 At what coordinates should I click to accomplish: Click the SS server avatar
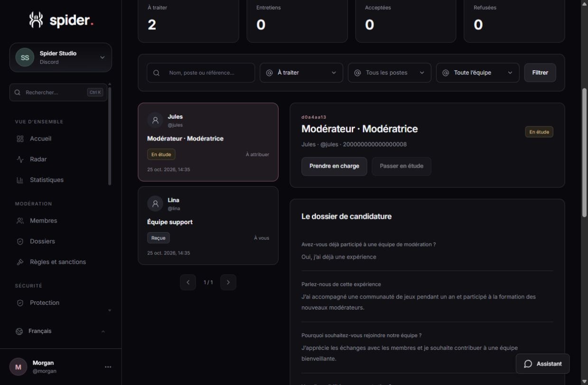click(25, 57)
